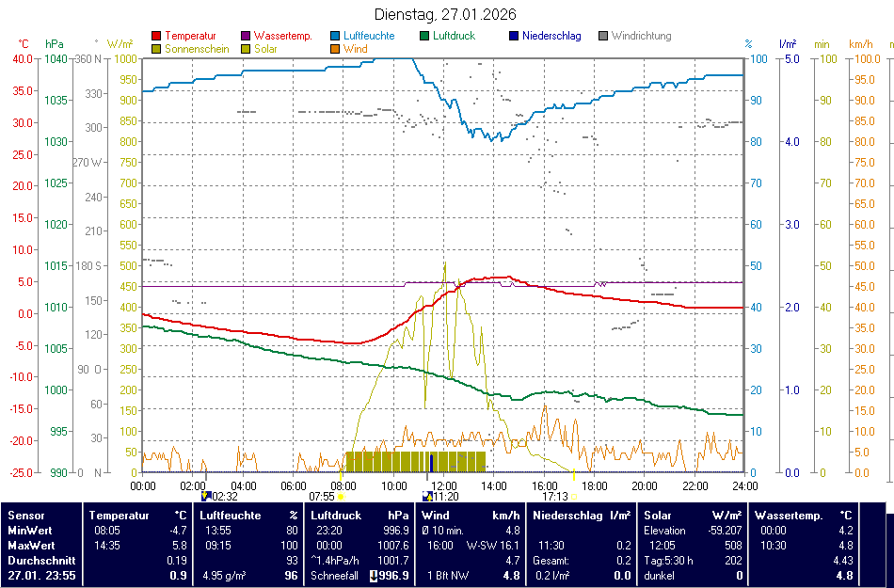Click the gray Windrichtung legend square
The image size is (894, 588).
tap(603, 37)
